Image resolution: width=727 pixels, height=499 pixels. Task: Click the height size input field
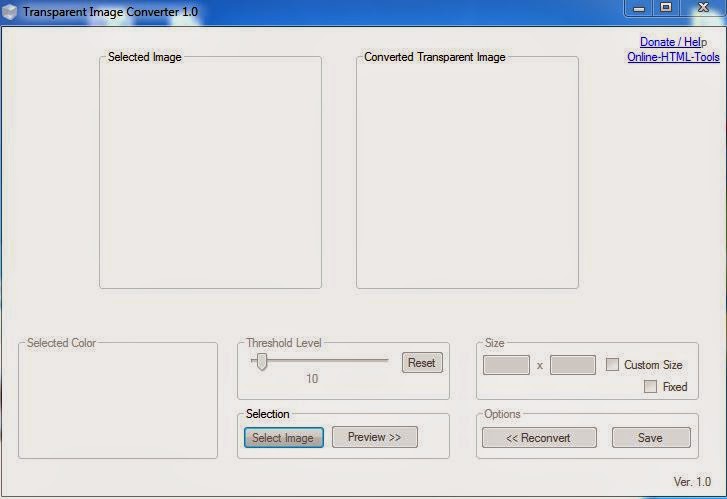coord(572,365)
